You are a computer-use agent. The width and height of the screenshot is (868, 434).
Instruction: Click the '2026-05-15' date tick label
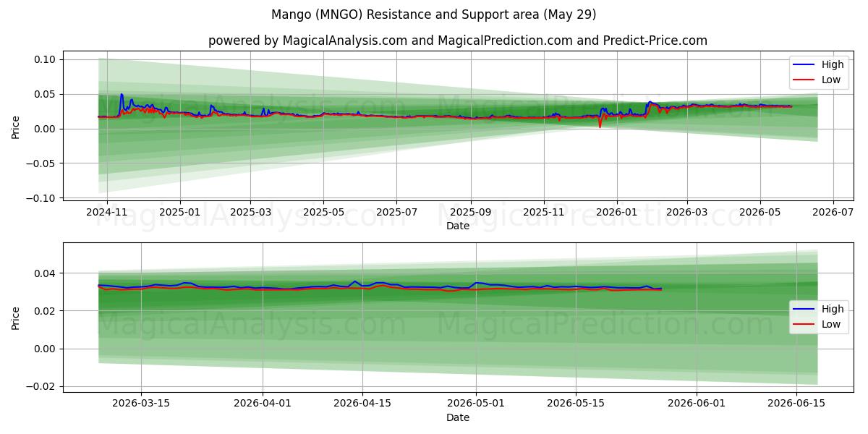576,404
